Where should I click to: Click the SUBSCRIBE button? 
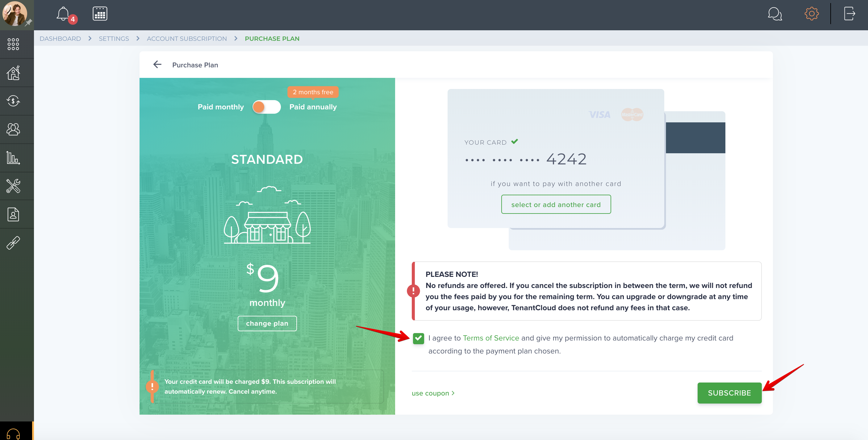729,393
